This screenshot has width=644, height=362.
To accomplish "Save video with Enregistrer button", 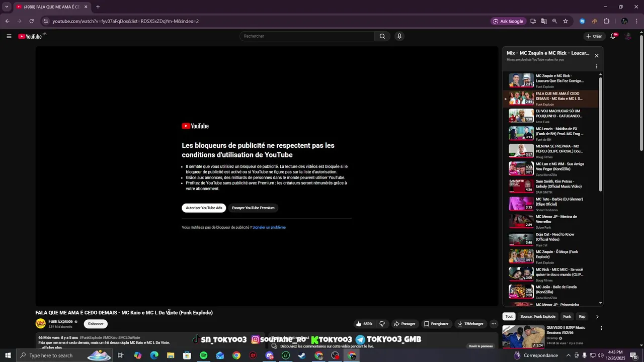I will click(436, 324).
